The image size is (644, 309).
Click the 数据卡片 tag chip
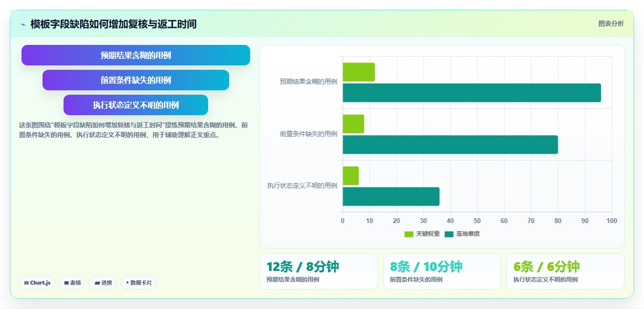(x=139, y=283)
